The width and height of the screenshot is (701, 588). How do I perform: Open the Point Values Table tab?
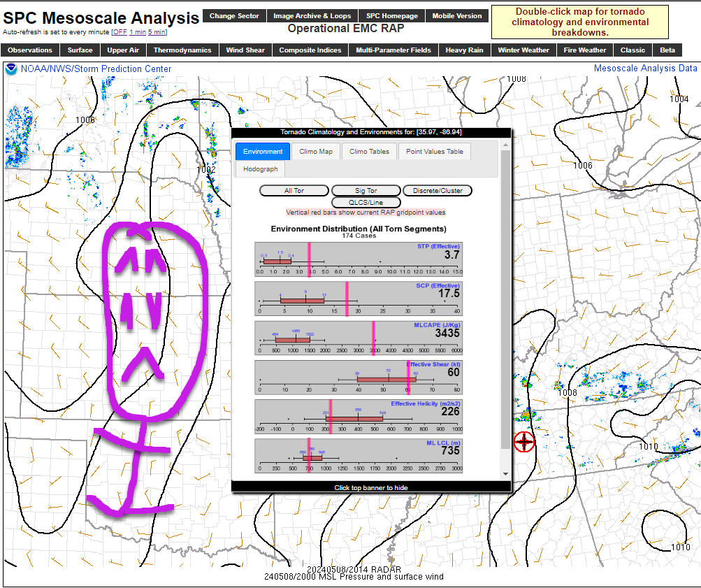[435, 152]
